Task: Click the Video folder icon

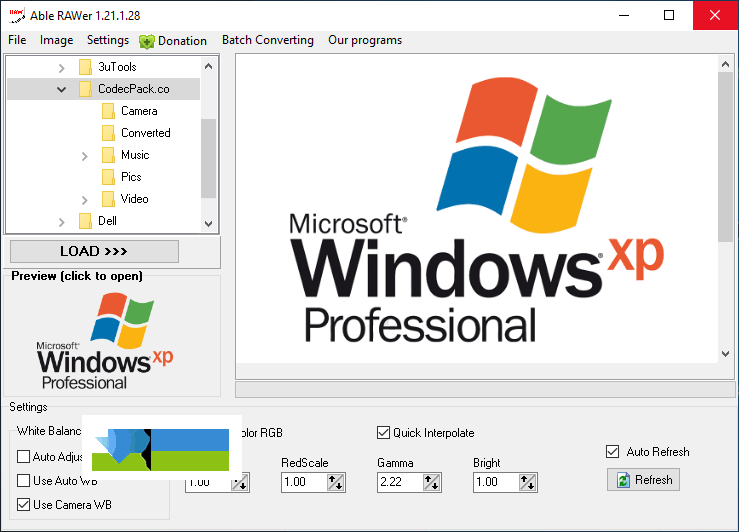Action: coord(108,199)
